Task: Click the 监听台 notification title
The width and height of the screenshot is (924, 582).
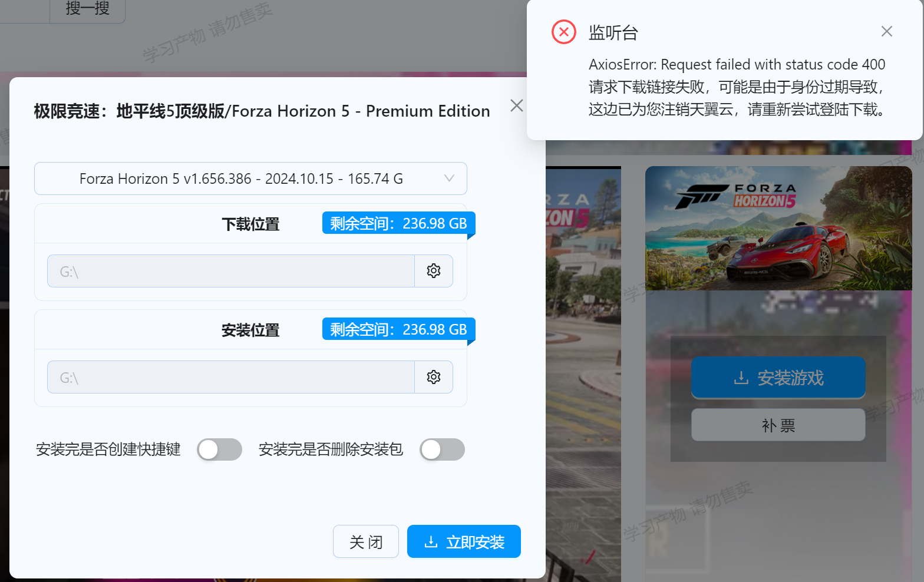Action: (613, 32)
